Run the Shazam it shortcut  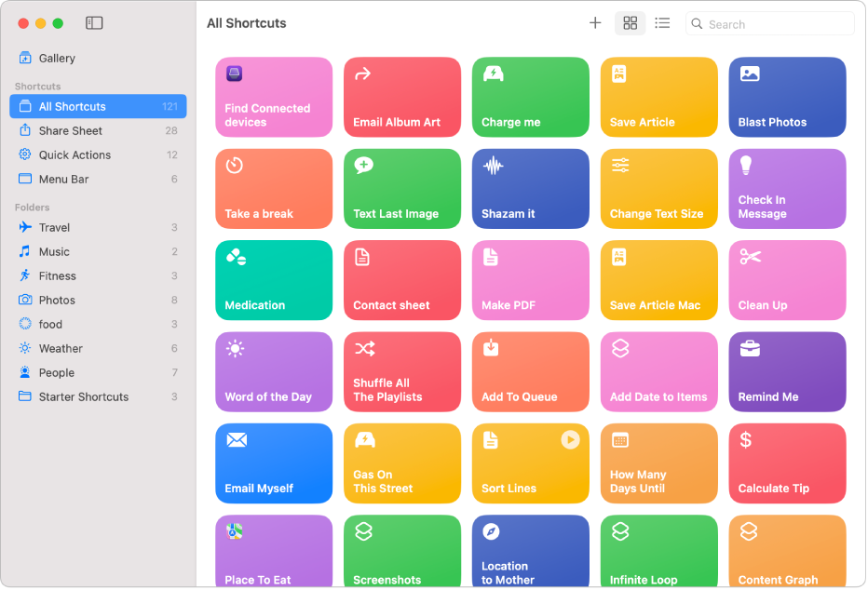coord(530,188)
